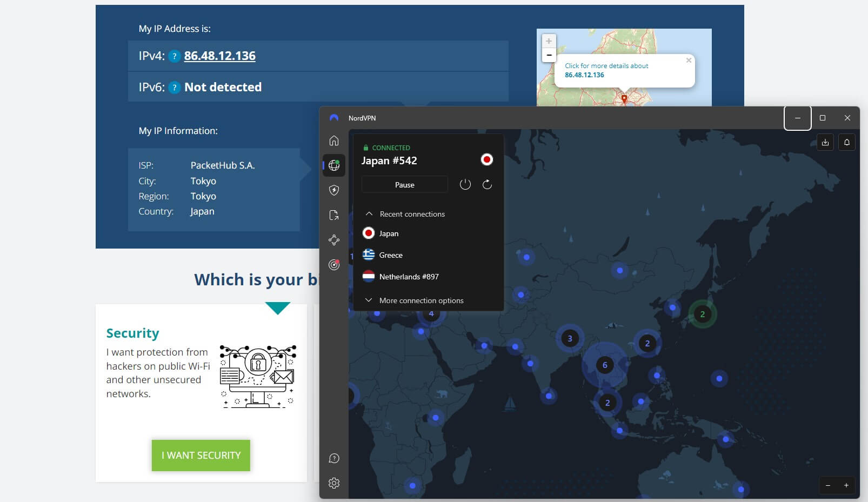The height and width of the screenshot is (502, 868).
Task: Click Japan flag icon beside Japan #542
Action: (487, 159)
